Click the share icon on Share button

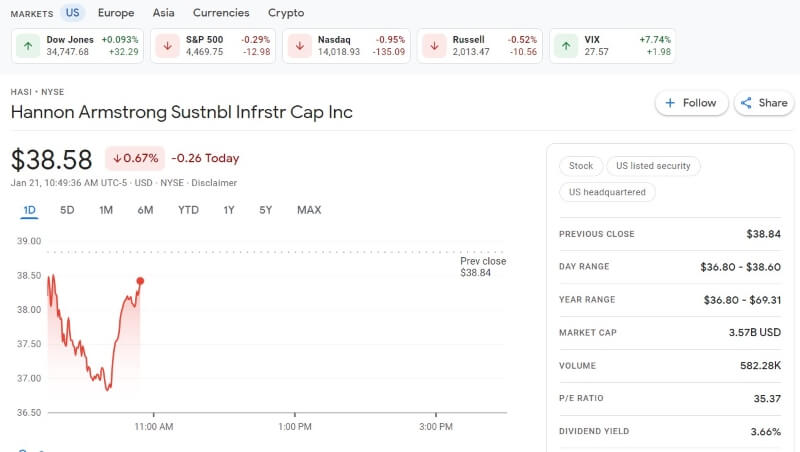[x=746, y=103]
